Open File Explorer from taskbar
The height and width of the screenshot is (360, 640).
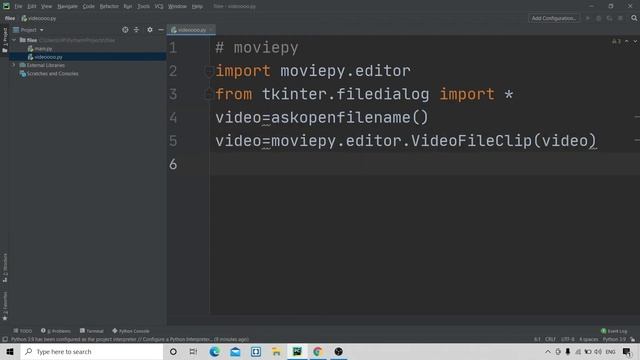pyautogui.click(x=276, y=351)
